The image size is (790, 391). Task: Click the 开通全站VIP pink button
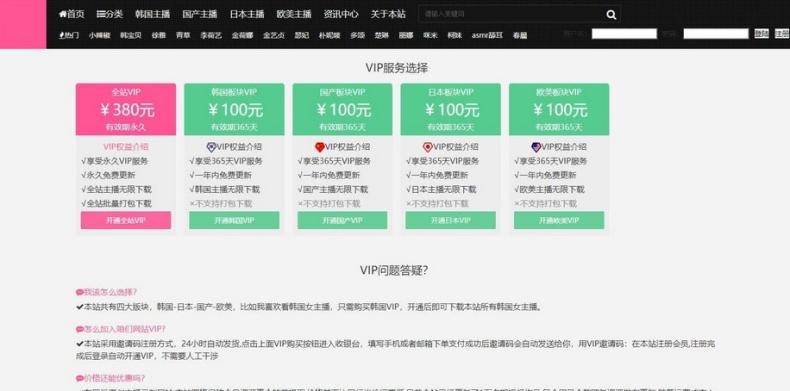(126, 220)
